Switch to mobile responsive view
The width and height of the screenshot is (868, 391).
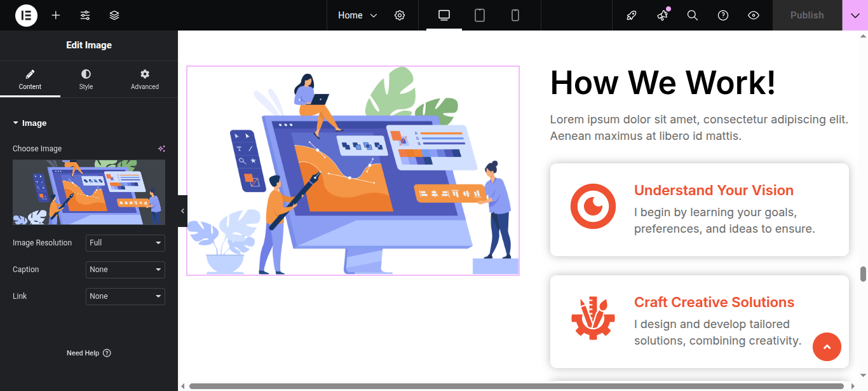(x=515, y=15)
